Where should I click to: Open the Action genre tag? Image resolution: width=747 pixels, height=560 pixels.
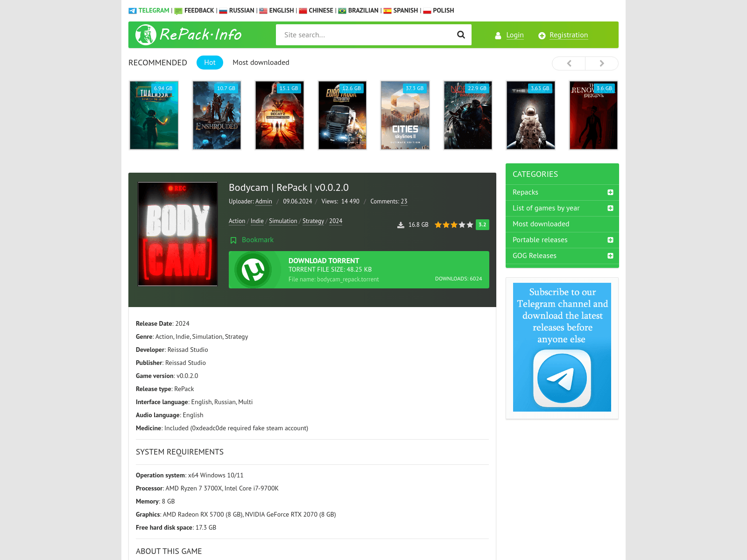pos(237,221)
